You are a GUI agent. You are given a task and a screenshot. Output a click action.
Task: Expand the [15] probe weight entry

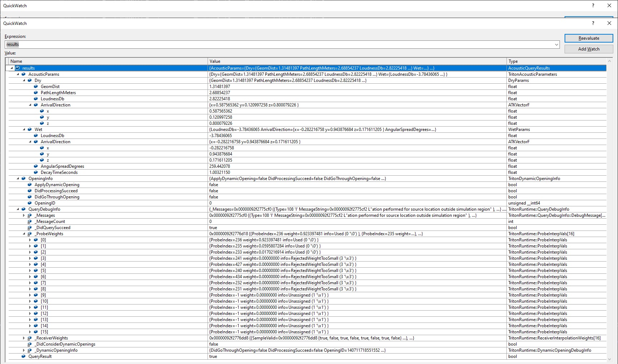[30, 332]
